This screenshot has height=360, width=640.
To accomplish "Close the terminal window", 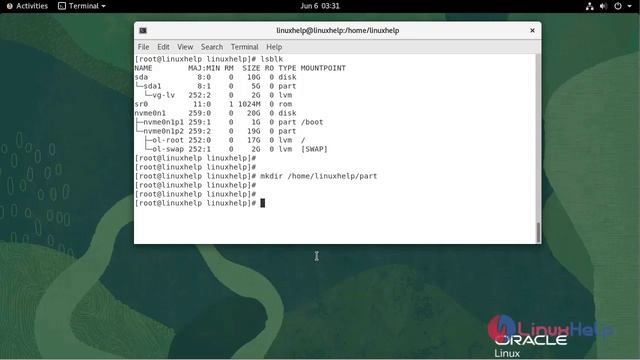I will pos(532,31).
